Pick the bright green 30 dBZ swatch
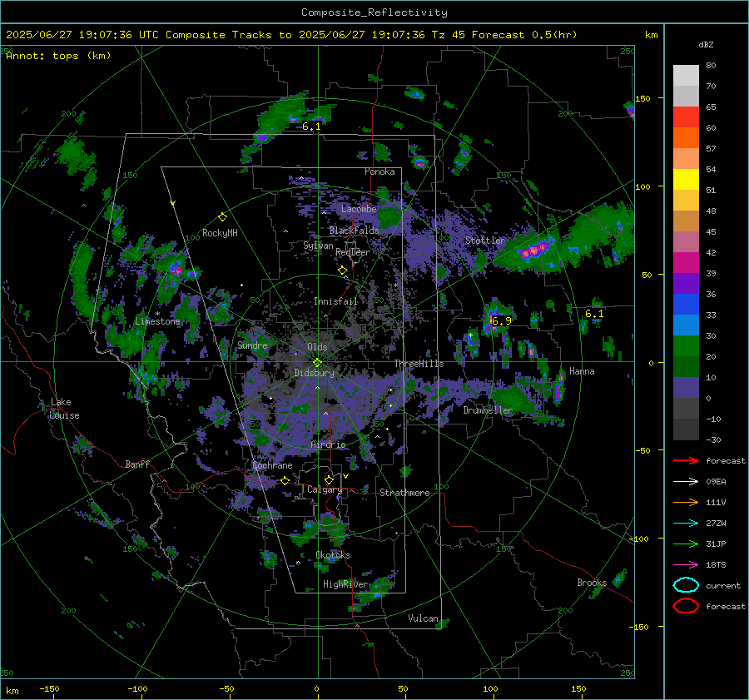 686,345
